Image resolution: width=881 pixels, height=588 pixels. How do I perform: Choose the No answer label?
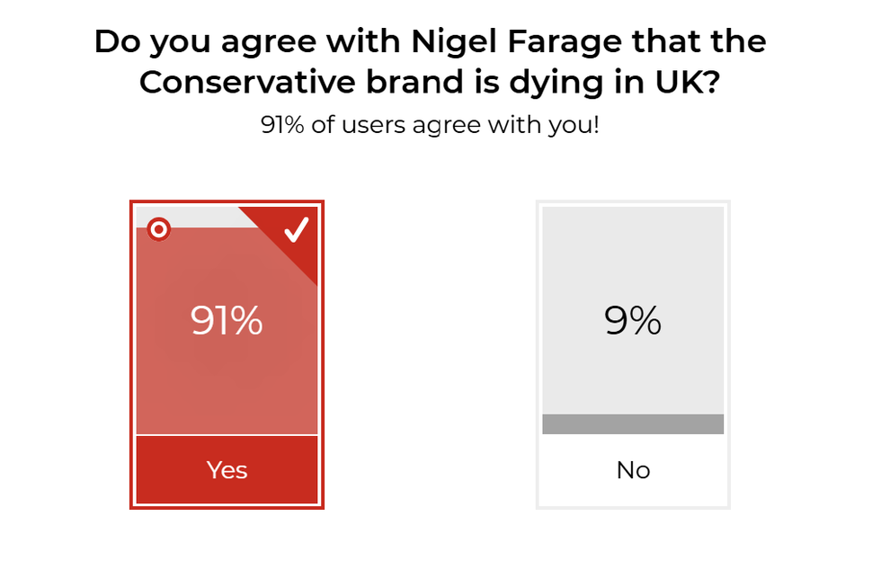click(x=633, y=470)
